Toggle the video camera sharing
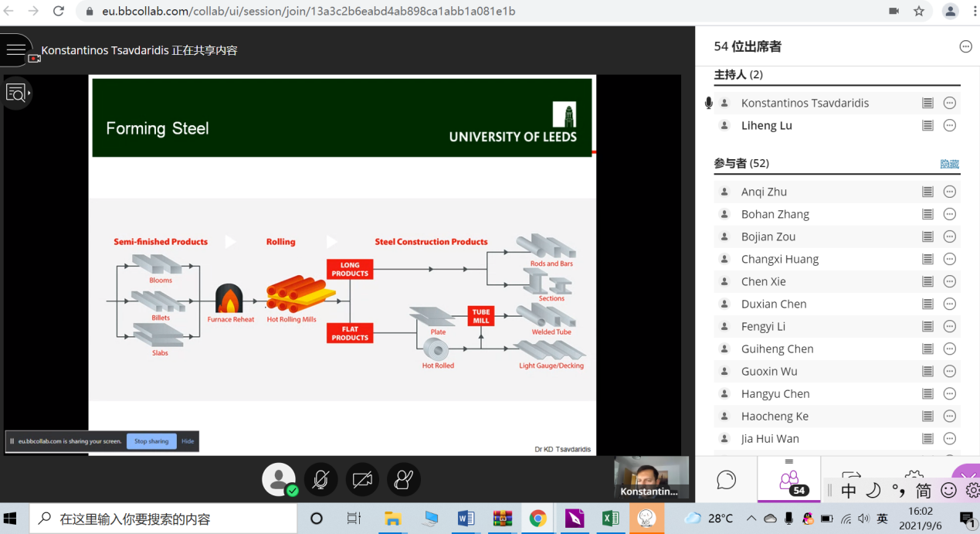This screenshot has width=980, height=534. 362,480
